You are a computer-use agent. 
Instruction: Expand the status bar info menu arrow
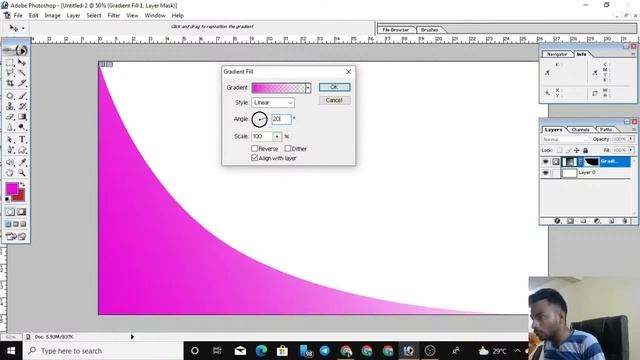tap(132, 337)
